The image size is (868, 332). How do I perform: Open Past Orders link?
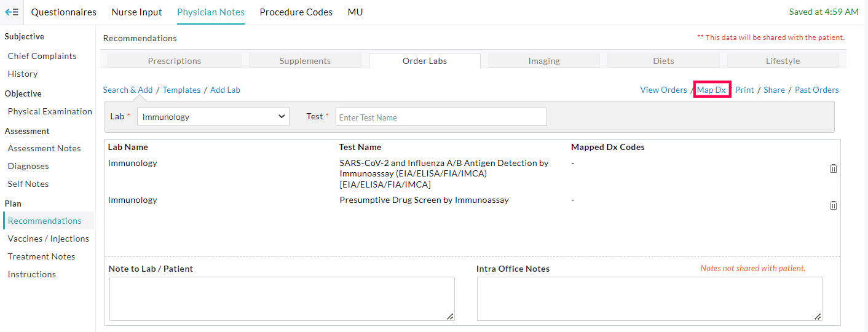[x=816, y=90]
